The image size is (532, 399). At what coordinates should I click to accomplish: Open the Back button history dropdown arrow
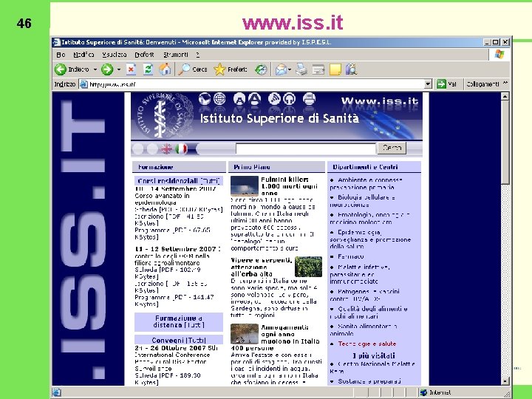[x=95, y=69]
